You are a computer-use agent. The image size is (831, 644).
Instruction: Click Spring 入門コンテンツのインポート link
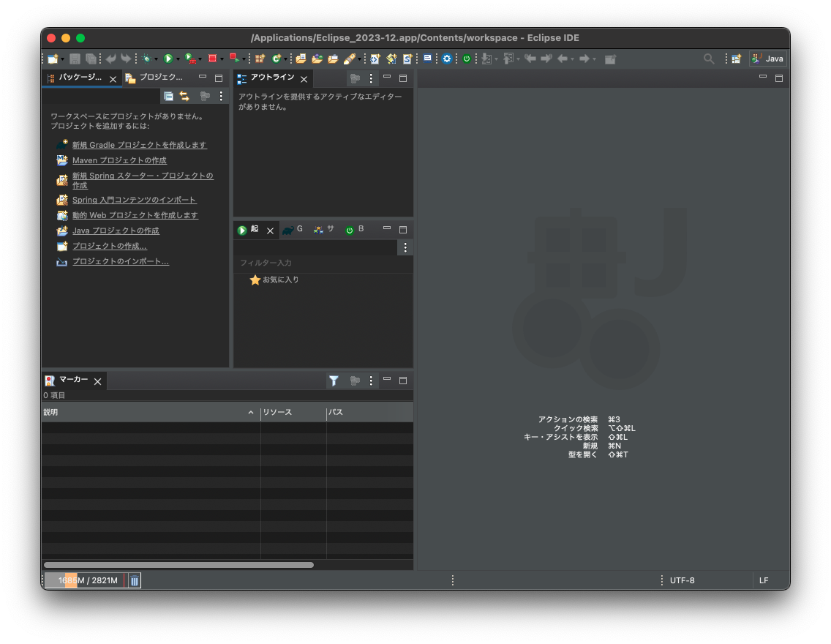(x=134, y=200)
